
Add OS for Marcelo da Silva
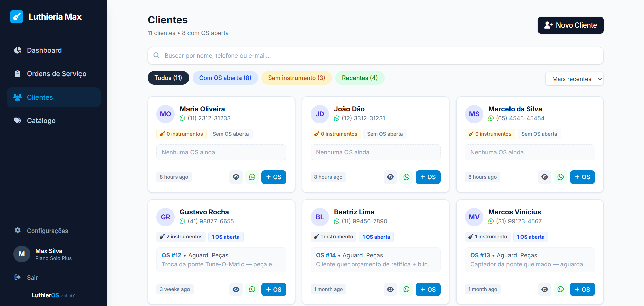582,177
